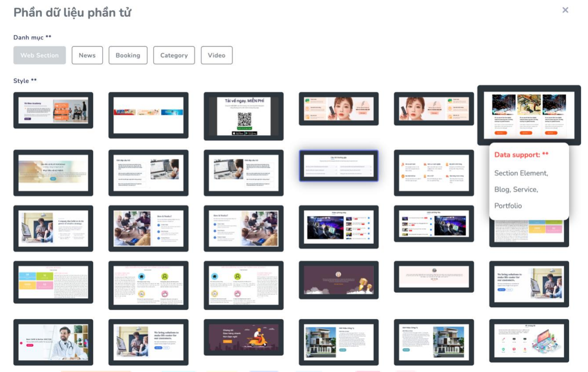Select the light pink testimonial style thumbnail

point(434,277)
